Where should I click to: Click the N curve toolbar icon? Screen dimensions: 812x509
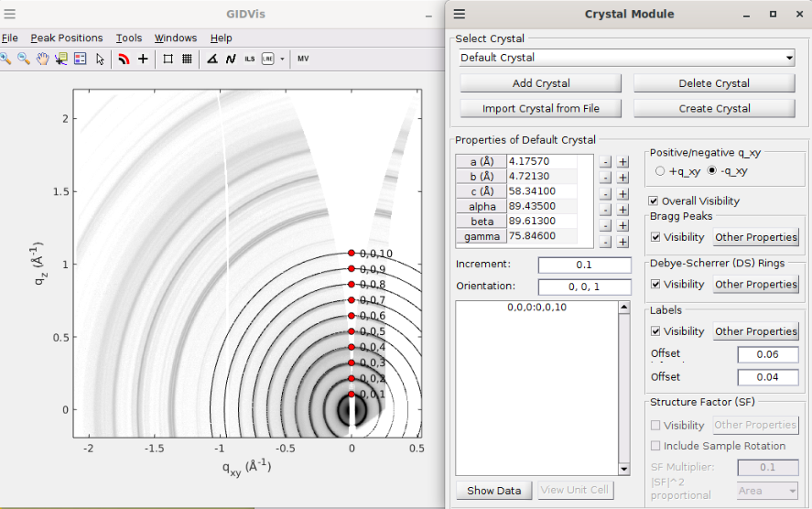tap(231, 59)
